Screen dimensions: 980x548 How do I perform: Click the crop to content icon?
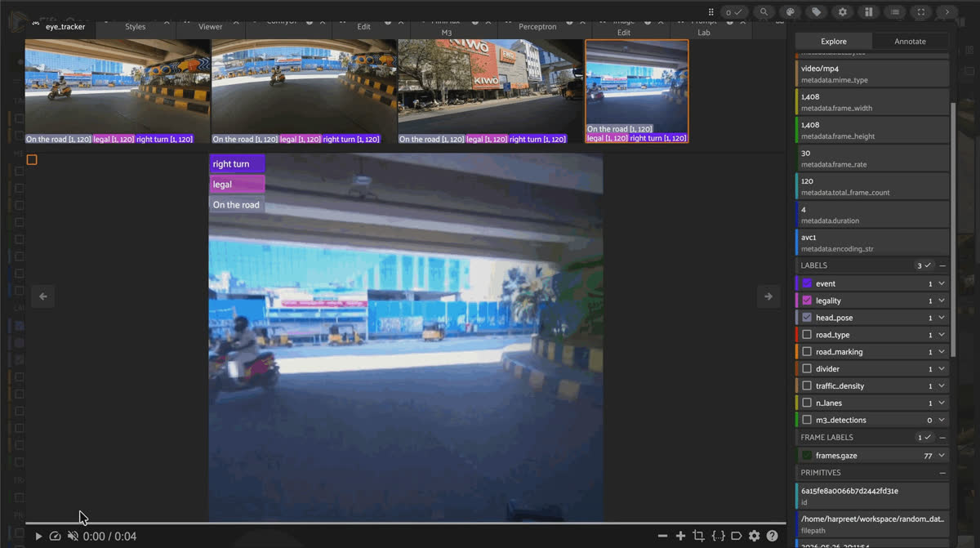(699, 536)
